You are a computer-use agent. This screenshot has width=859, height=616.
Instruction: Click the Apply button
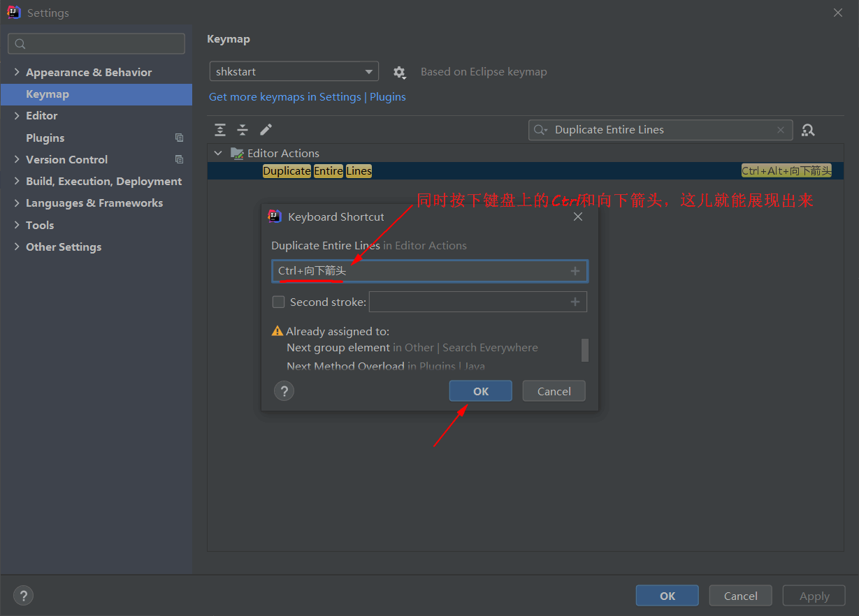coord(814,596)
